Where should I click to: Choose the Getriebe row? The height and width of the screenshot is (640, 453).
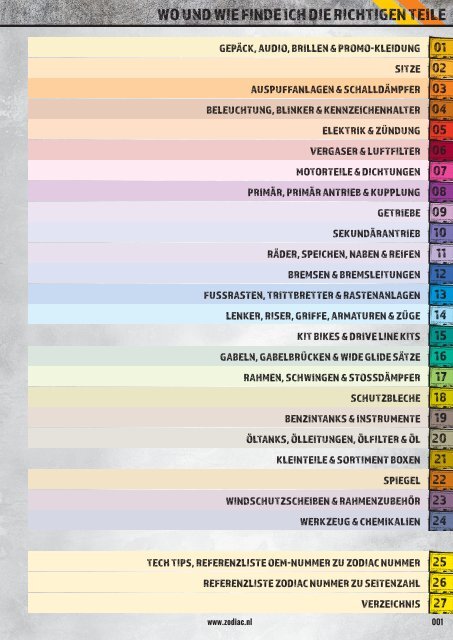coord(228,212)
